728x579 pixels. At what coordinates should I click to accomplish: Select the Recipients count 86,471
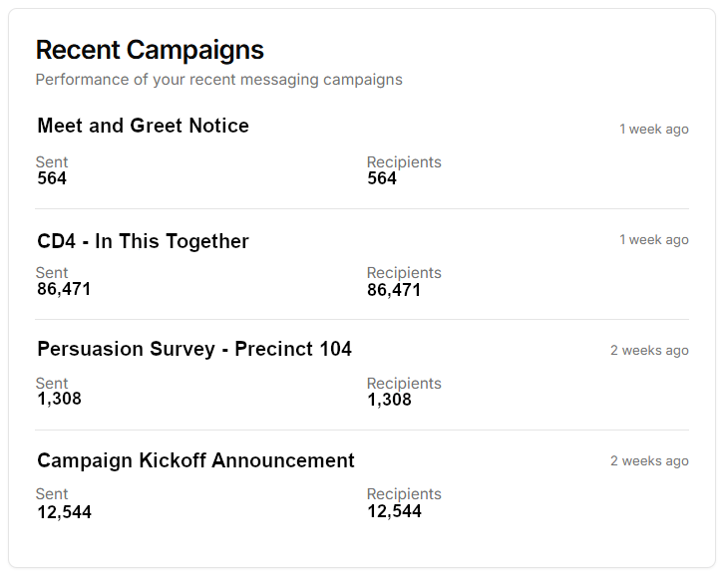click(394, 291)
